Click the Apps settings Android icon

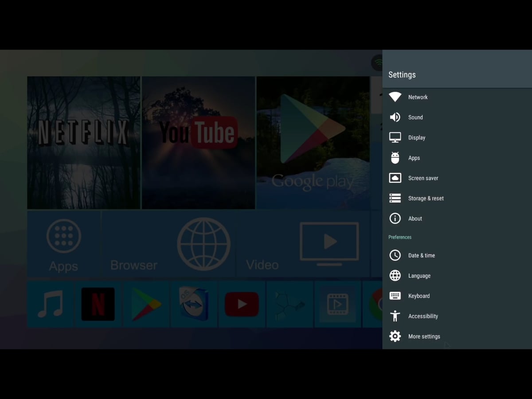[x=395, y=158]
